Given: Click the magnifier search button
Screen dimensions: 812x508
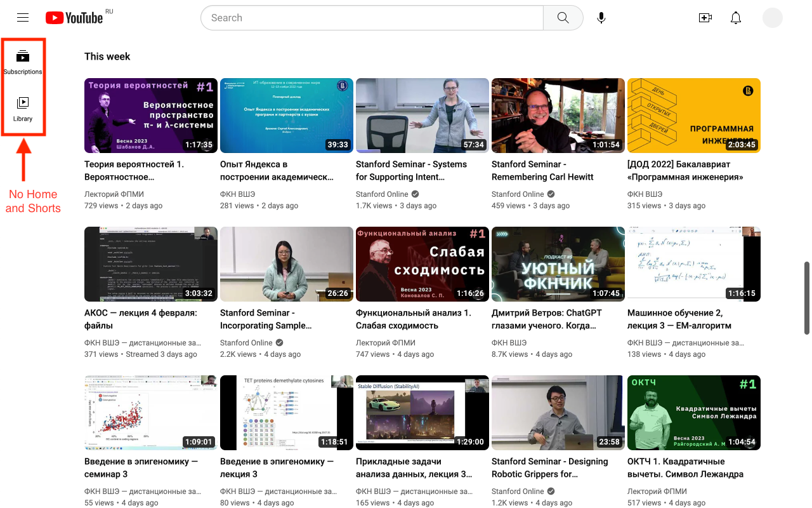Looking at the screenshot, I should point(563,18).
